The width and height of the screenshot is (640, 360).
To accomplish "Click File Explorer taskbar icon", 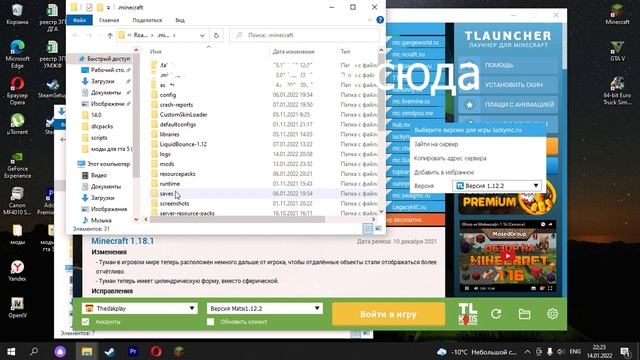I will click(x=87, y=351).
